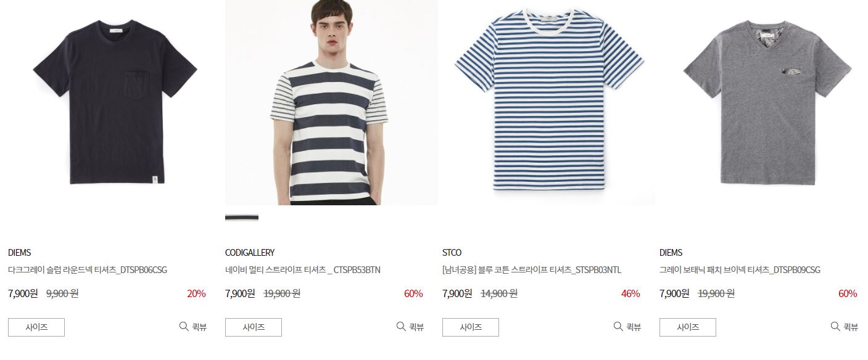The height and width of the screenshot is (360, 868).
Task: Select the navy stripe color swatch under CODIGALLERY shirt
Action: [242, 218]
